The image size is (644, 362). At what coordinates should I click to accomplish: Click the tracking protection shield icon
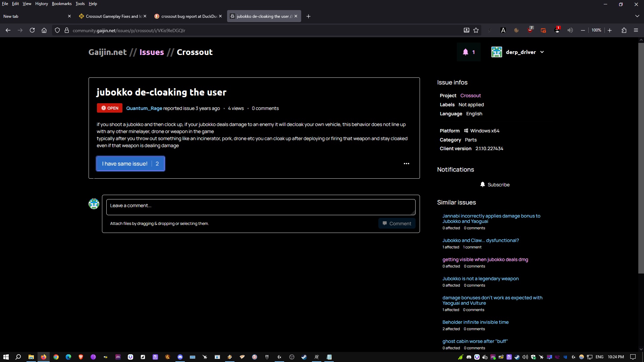tap(57, 31)
